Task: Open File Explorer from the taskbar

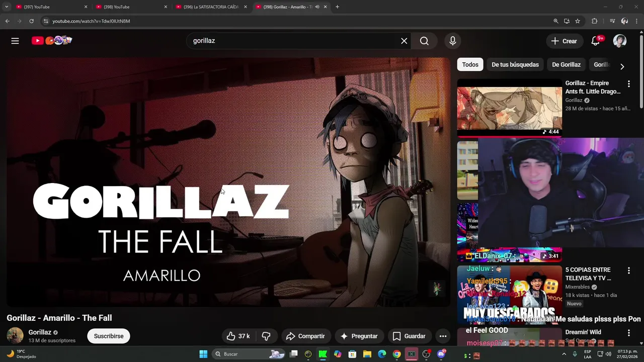Action: [x=367, y=354]
